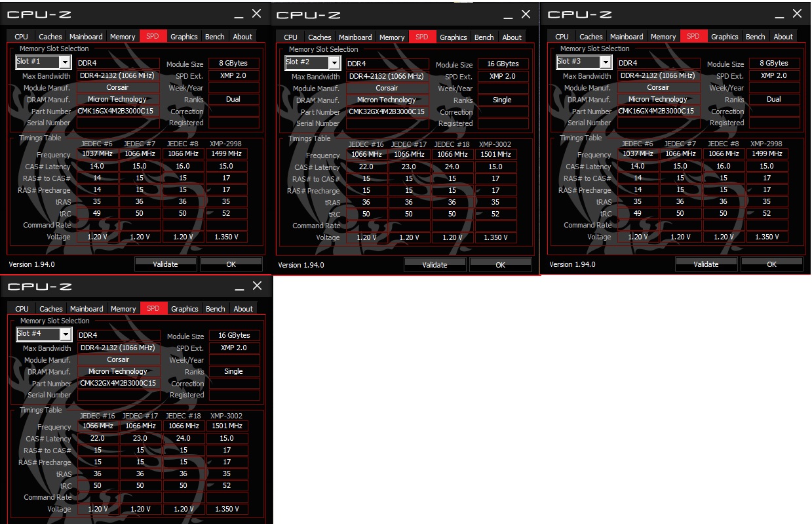
Task: Open Mainboard tab in Slot #1 window
Action: pos(86,37)
